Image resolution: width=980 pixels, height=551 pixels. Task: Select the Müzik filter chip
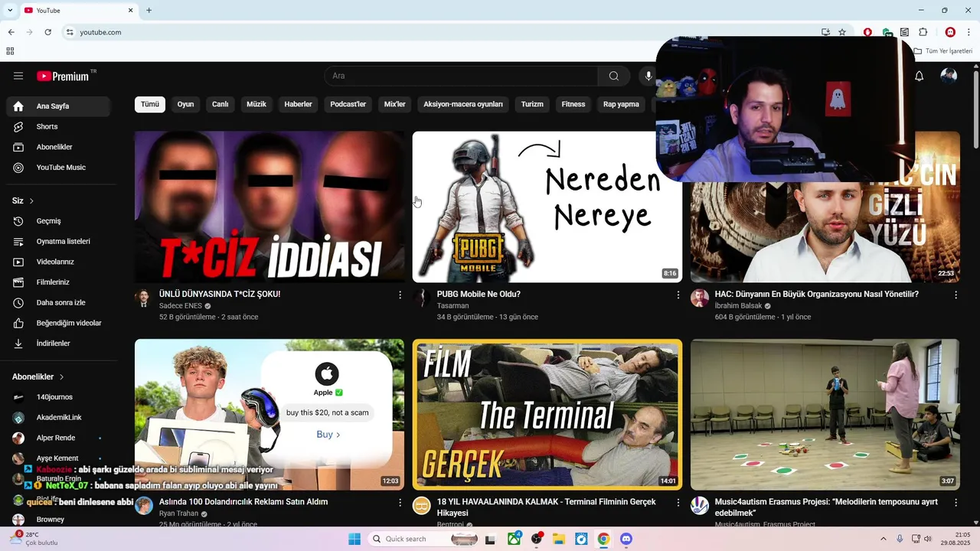(256, 104)
